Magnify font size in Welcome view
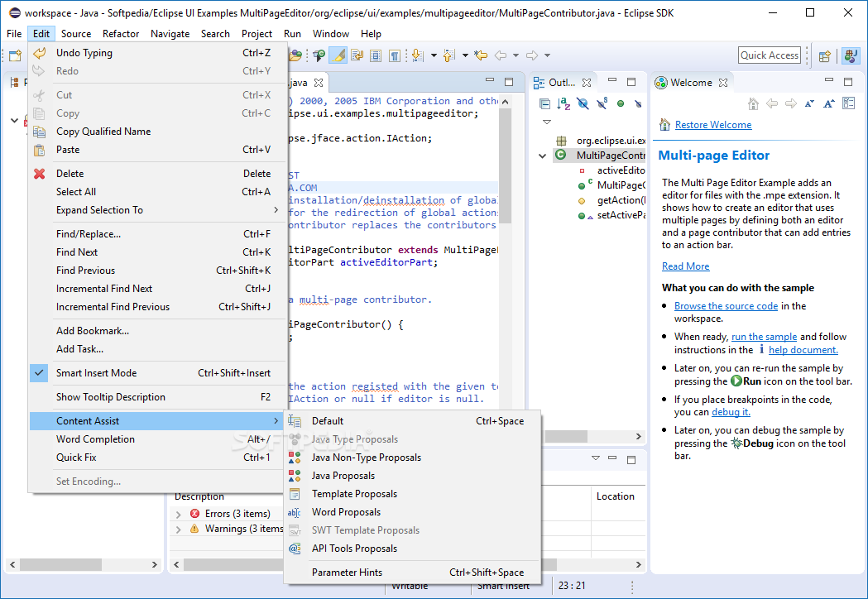The height and width of the screenshot is (599, 868). tap(829, 103)
